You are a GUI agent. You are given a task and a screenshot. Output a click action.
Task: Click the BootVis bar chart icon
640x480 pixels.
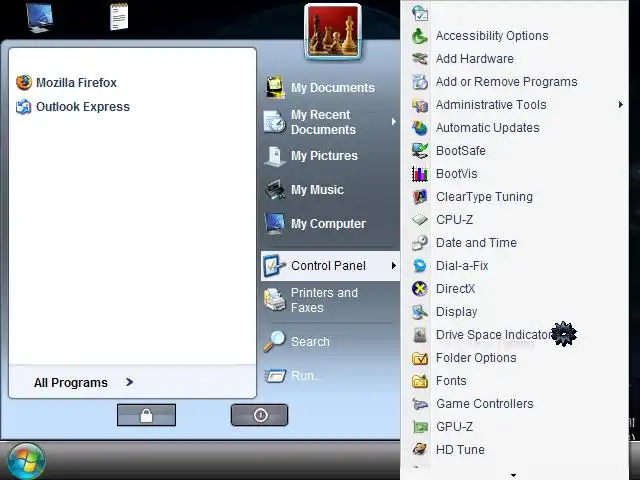tap(420, 174)
